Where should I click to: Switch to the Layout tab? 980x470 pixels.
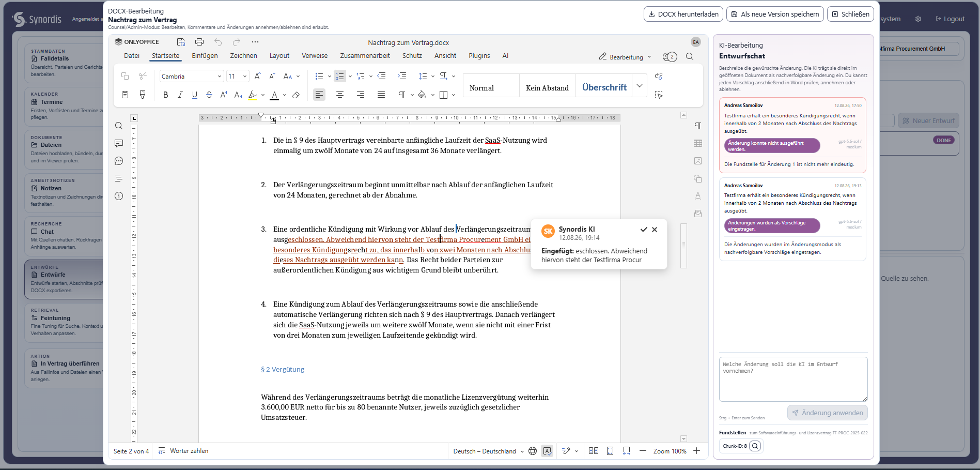pos(279,56)
